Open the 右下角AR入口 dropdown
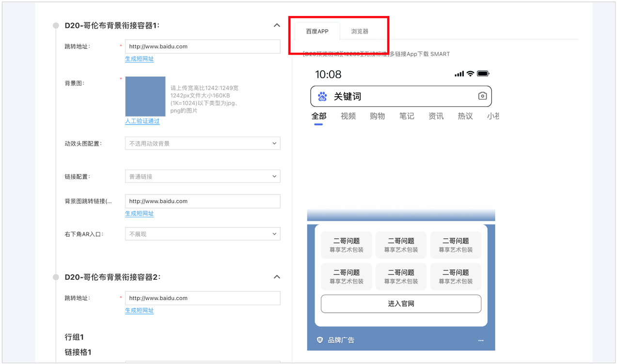This screenshot has height=364, width=618. pyautogui.click(x=203, y=234)
